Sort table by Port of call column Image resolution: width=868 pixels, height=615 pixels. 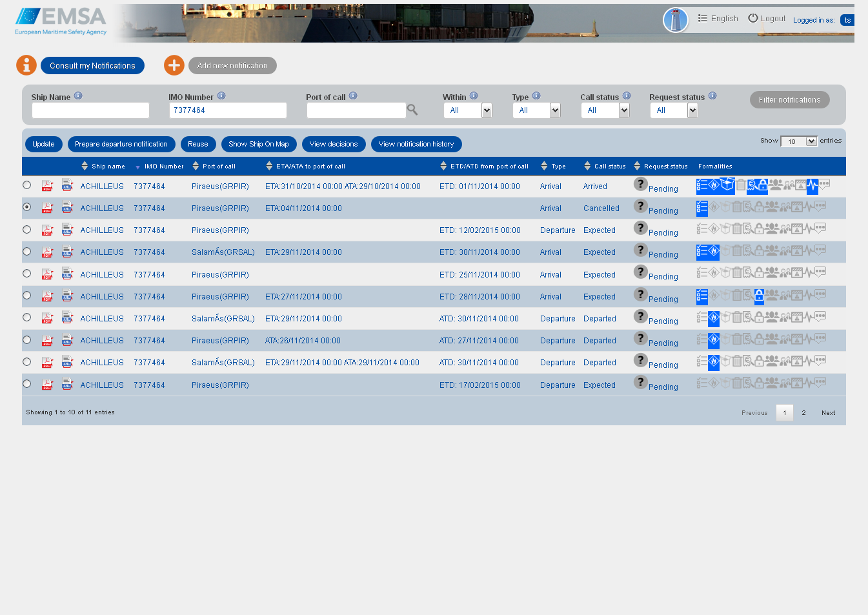click(x=214, y=166)
